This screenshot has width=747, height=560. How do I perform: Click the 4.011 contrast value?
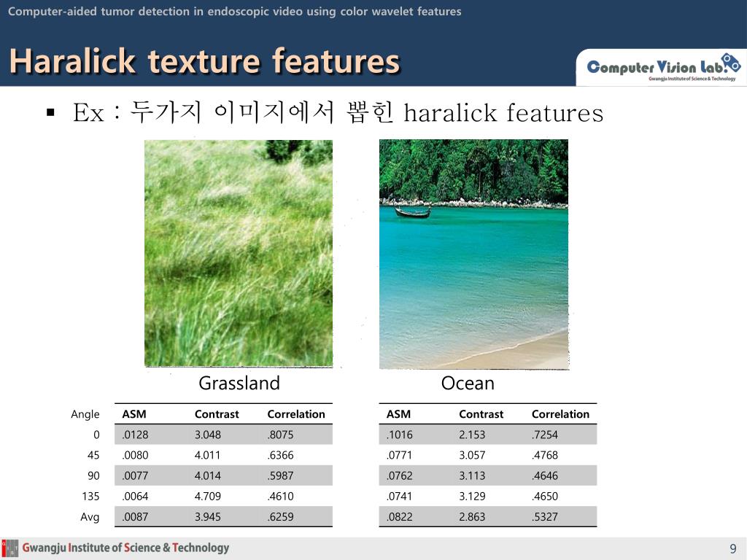(x=207, y=455)
